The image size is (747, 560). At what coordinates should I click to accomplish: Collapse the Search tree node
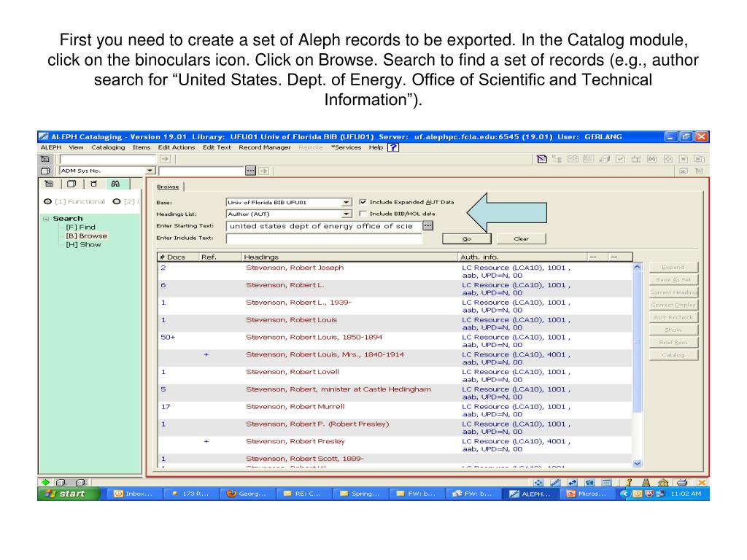coord(46,219)
